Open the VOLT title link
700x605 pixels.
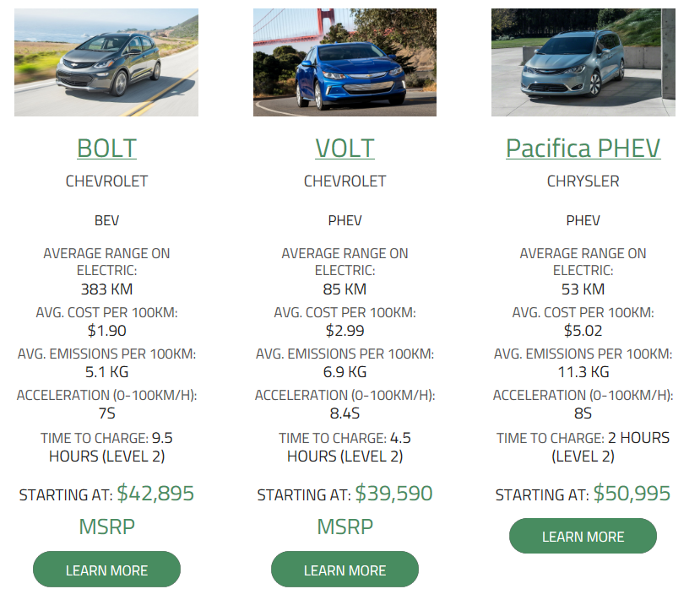(345, 149)
